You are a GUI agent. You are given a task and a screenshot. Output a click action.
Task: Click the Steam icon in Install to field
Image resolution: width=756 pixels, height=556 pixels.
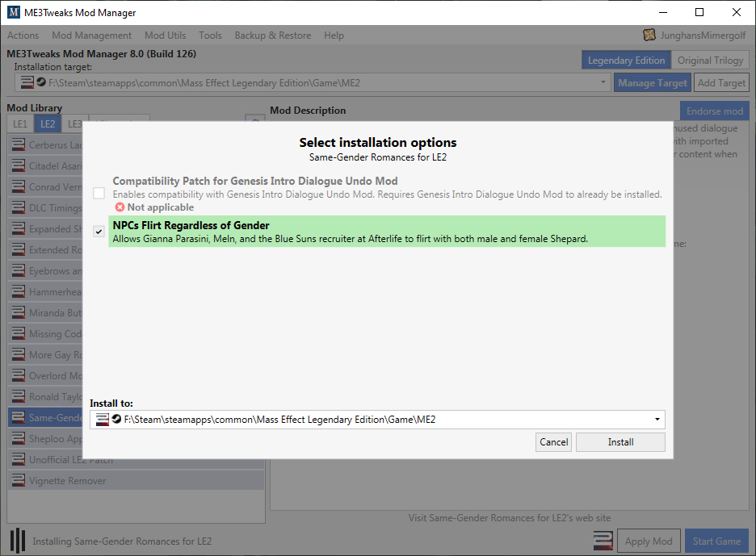click(116, 420)
